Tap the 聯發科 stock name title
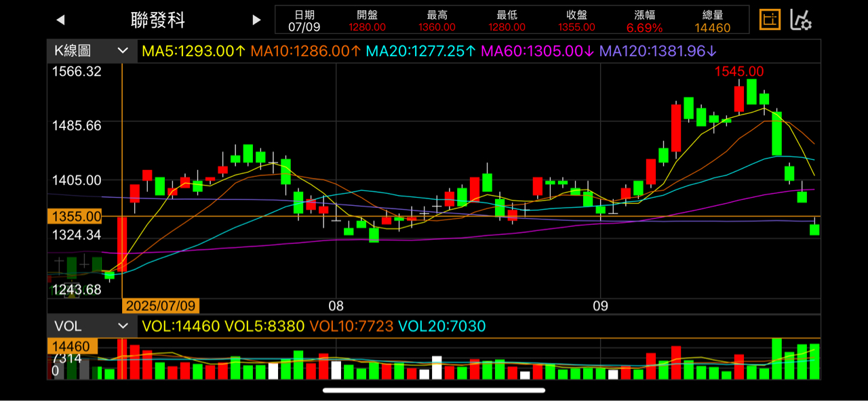 [x=158, y=20]
